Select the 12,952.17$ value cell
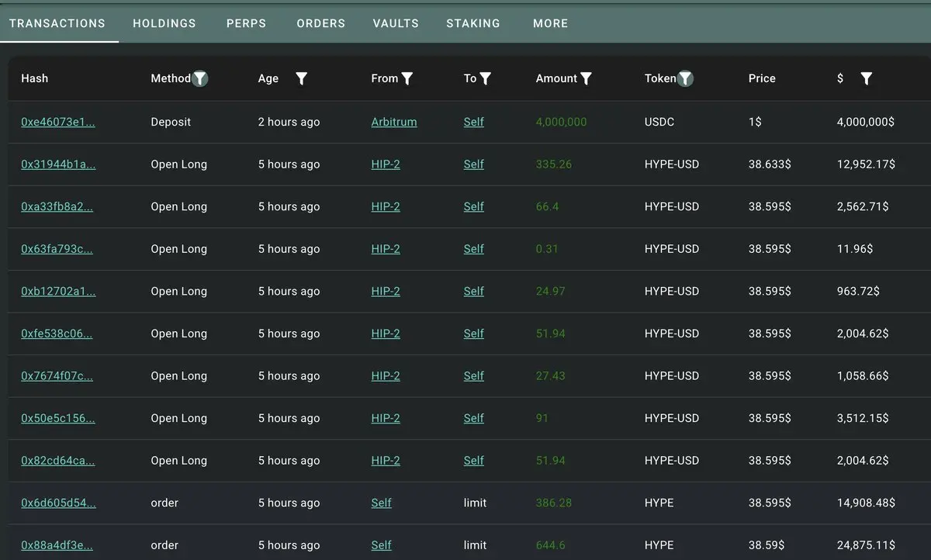The width and height of the screenshot is (931, 560). pos(866,164)
